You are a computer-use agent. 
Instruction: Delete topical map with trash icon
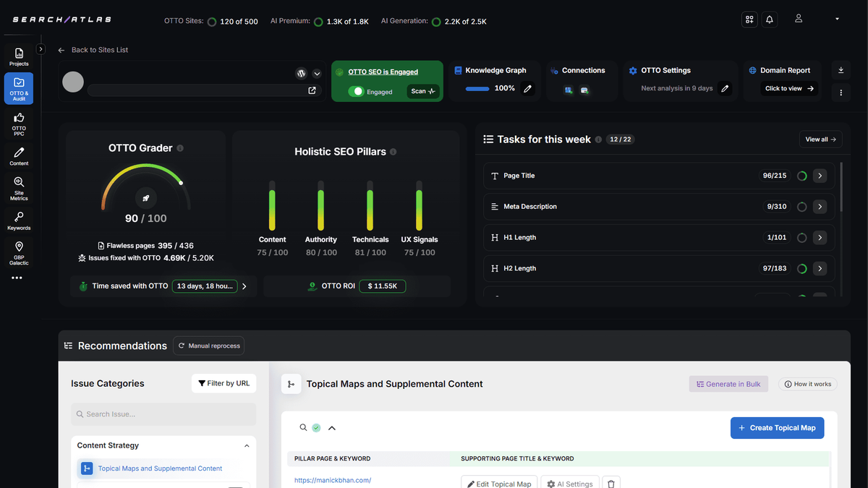click(611, 484)
